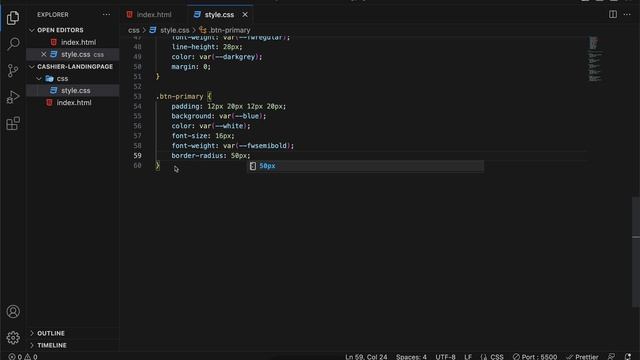Click on the border-radius property text
This screenshot has height=360, width=640.
pyautogui.click(x=198, y=156)
